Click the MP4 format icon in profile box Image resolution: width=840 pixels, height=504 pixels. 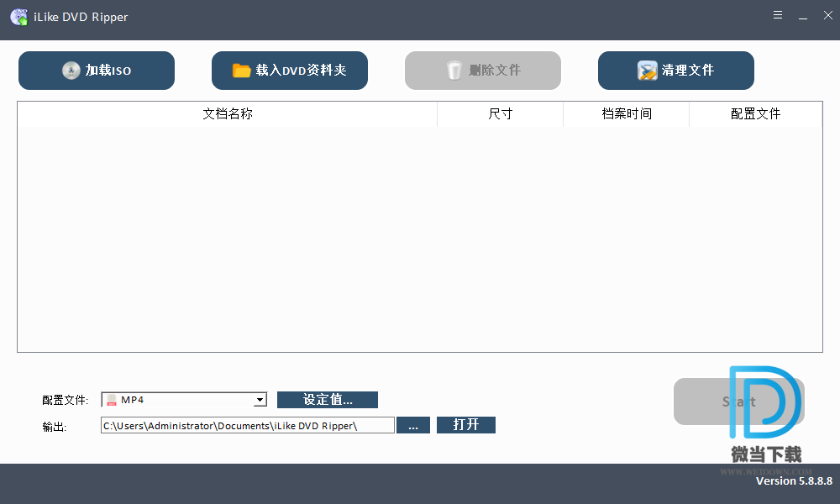pyautogui.click(x=111, y=401)
